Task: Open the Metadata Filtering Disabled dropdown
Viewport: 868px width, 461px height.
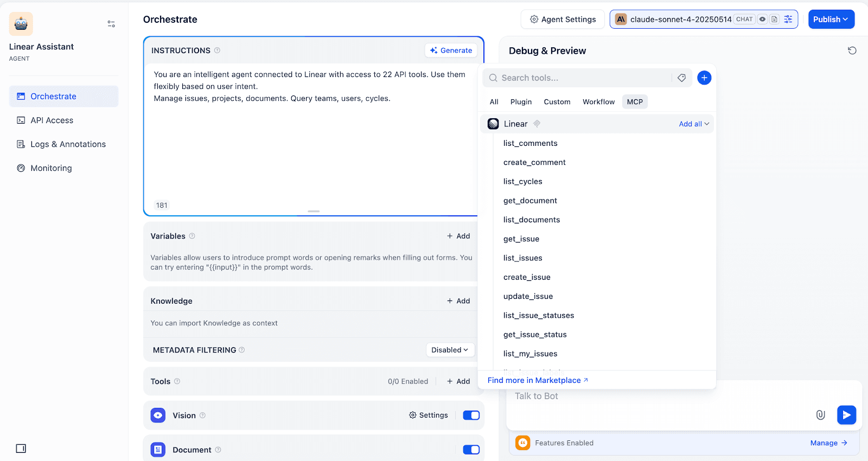Action: (x=450, y=350)
